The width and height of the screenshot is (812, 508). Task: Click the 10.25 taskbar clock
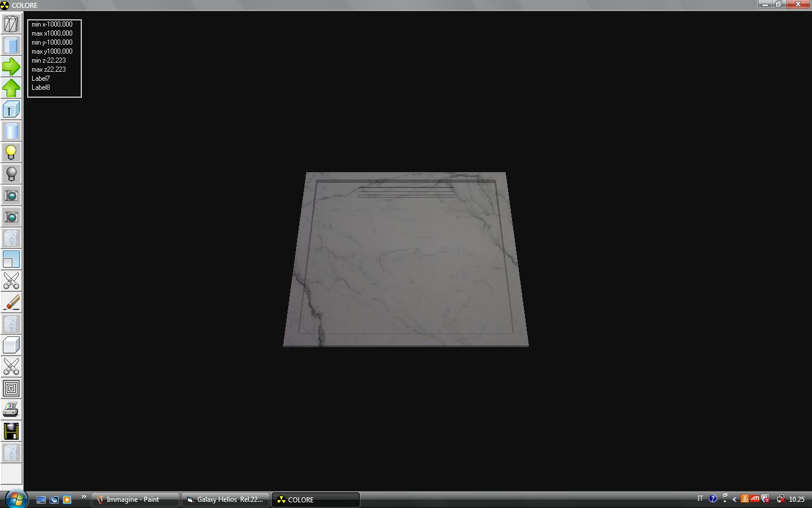pos(797,500)
